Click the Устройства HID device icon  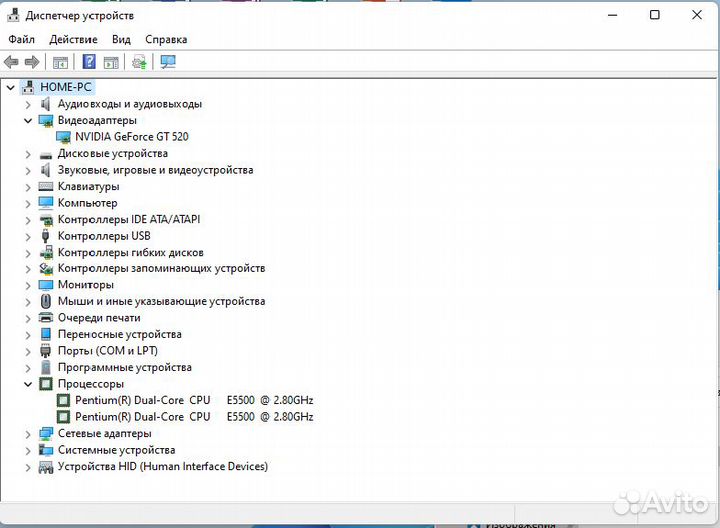click(46, 467)
